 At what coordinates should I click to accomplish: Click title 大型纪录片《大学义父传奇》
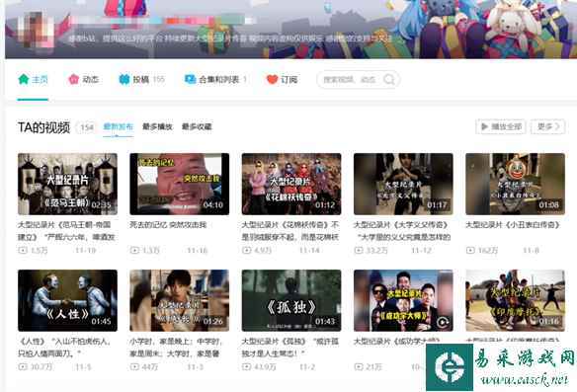coord(402,231)
